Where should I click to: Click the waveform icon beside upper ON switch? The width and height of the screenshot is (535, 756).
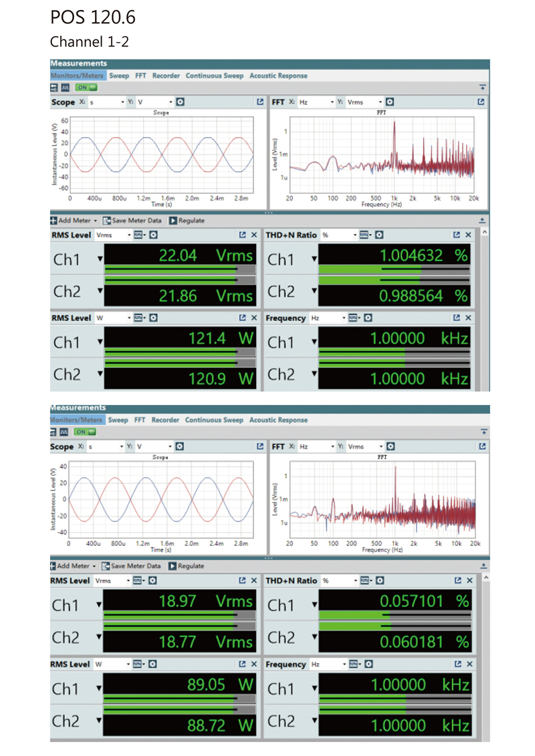coord(66,87)
